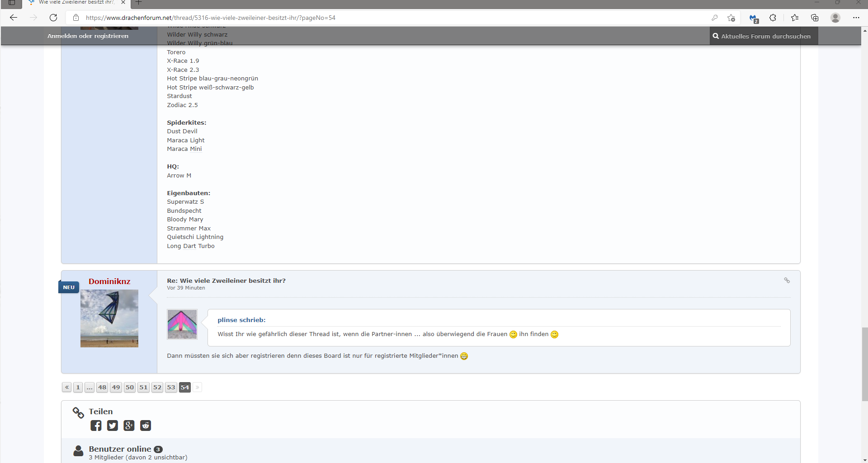The height and width of the screenshot is (463, 868).
Task: Click the previous page arrow
Action: [x=67, y=387]
